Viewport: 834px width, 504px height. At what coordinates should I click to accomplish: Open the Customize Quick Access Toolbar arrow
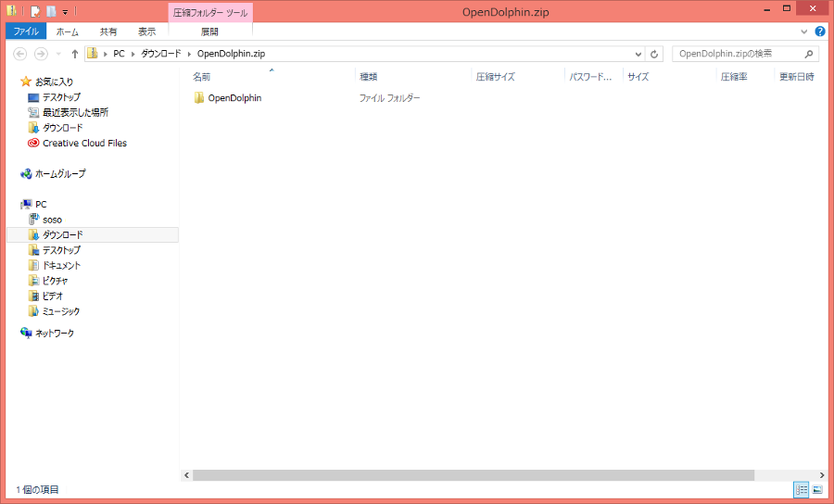pos(65,12)
